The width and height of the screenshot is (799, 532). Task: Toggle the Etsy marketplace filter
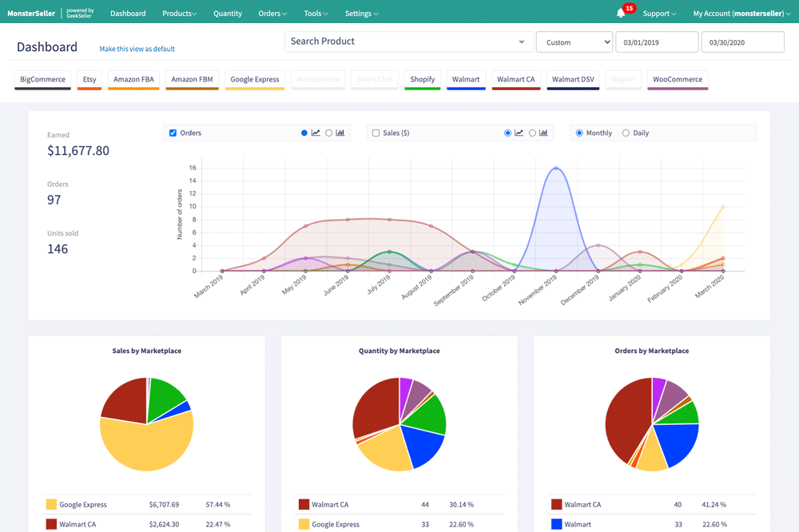(x=89, y=80)
